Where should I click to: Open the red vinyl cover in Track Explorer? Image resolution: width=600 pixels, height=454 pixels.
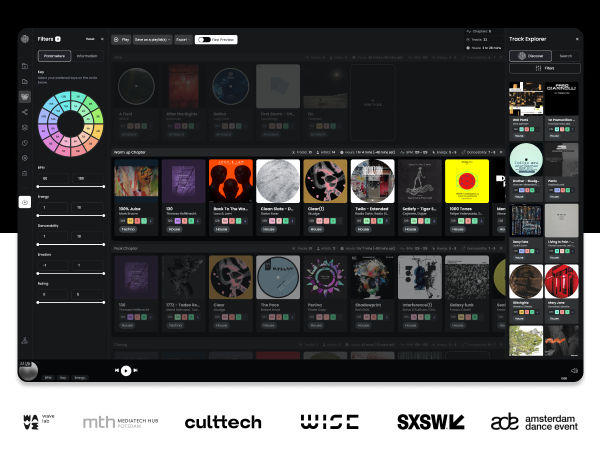(561, 281)
